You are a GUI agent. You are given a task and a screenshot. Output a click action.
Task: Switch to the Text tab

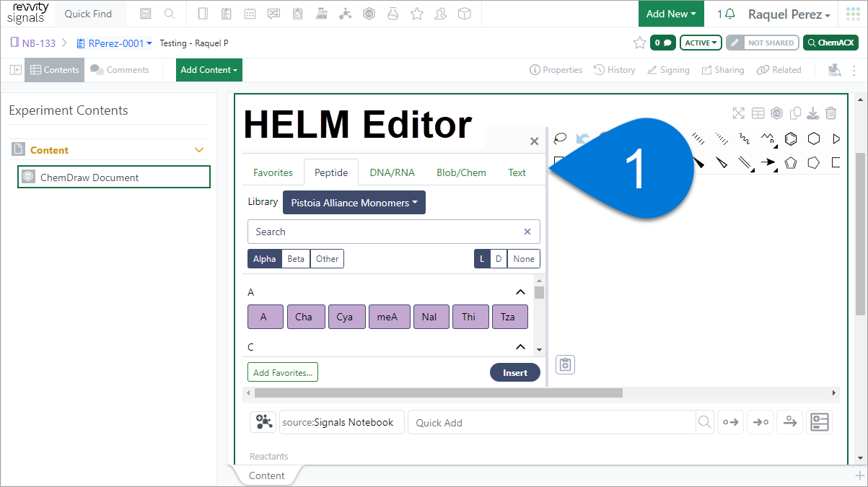(x=517, y=172)
